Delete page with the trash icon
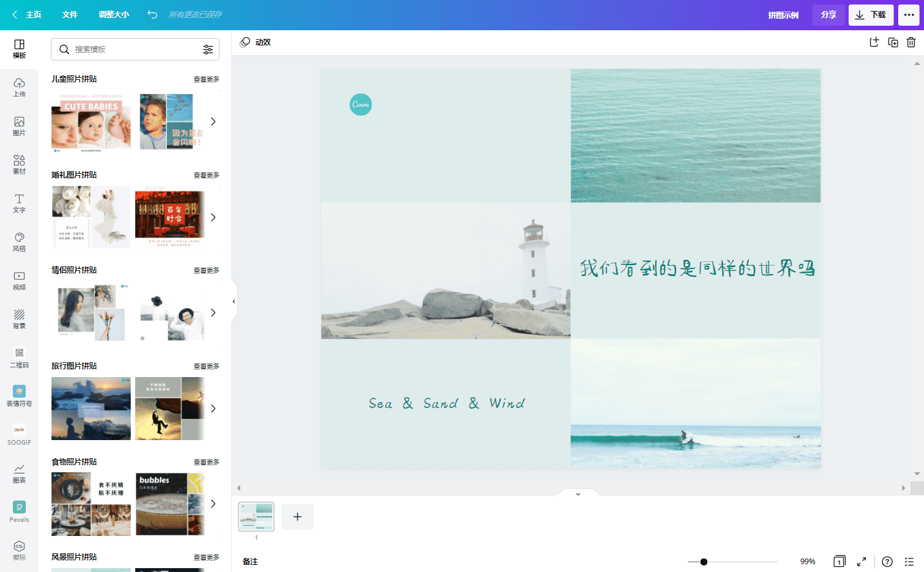This screenshot has width=924, height=572. (911, 42)
